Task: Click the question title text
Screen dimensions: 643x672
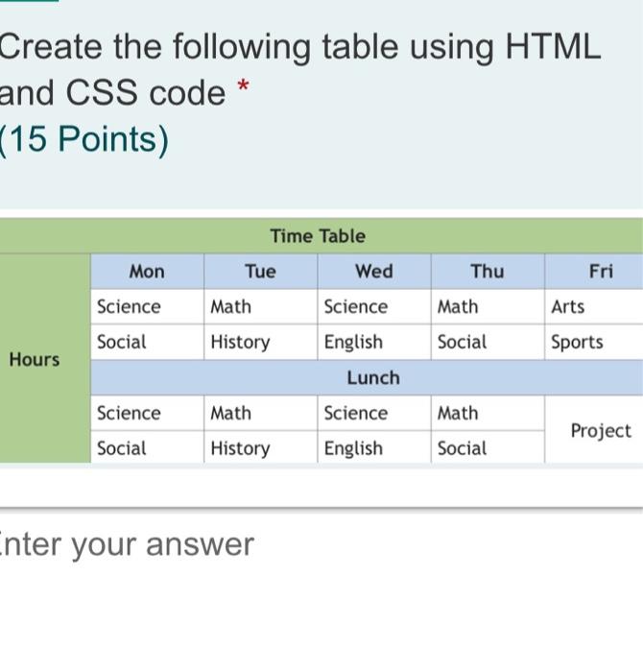Action: pyautogui.click(x=299, y=69)
